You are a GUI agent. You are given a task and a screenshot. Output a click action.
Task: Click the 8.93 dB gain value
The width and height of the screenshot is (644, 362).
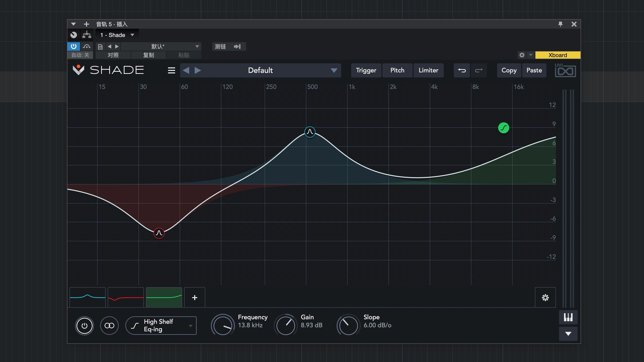tap(311, 325)
